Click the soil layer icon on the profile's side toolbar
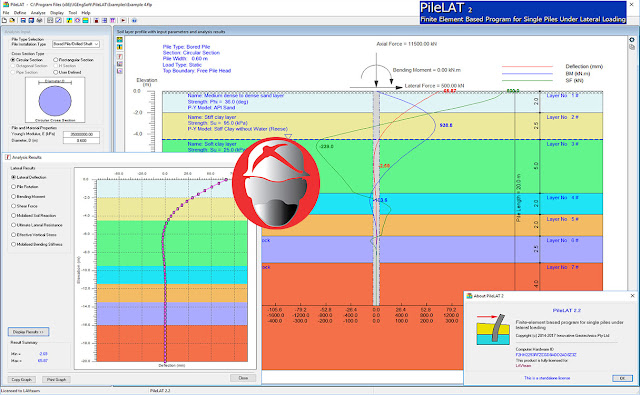Image resolution: width=640 pixels, height=395 pixels. 120,40
